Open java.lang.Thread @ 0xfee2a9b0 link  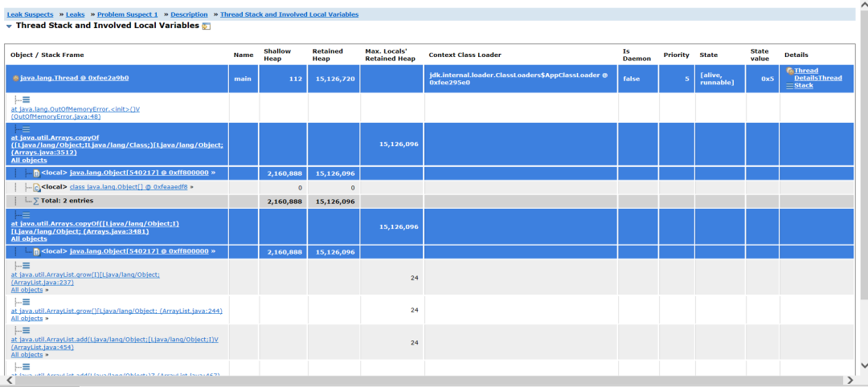(x=74, y=78)
